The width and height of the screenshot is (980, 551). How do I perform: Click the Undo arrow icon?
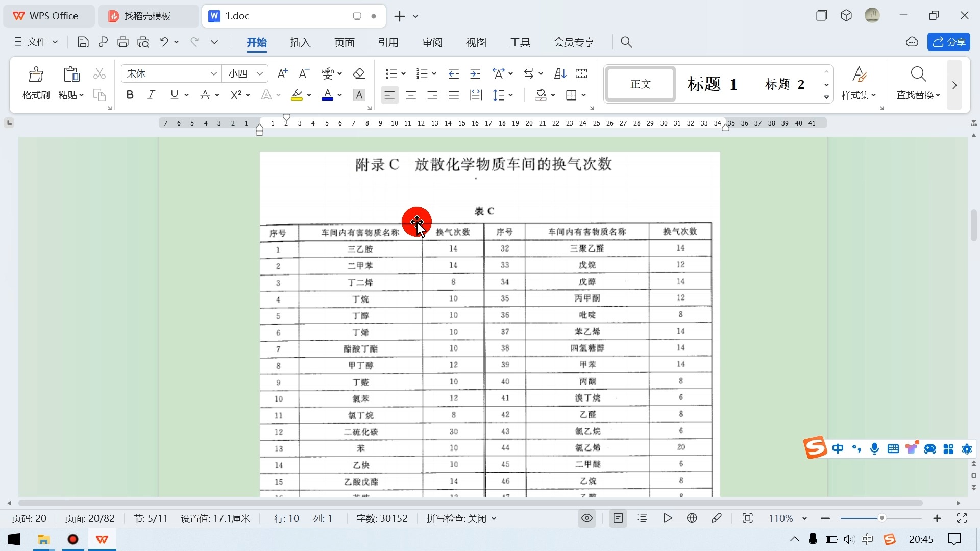pyautogui.click(x=164, y=42)
